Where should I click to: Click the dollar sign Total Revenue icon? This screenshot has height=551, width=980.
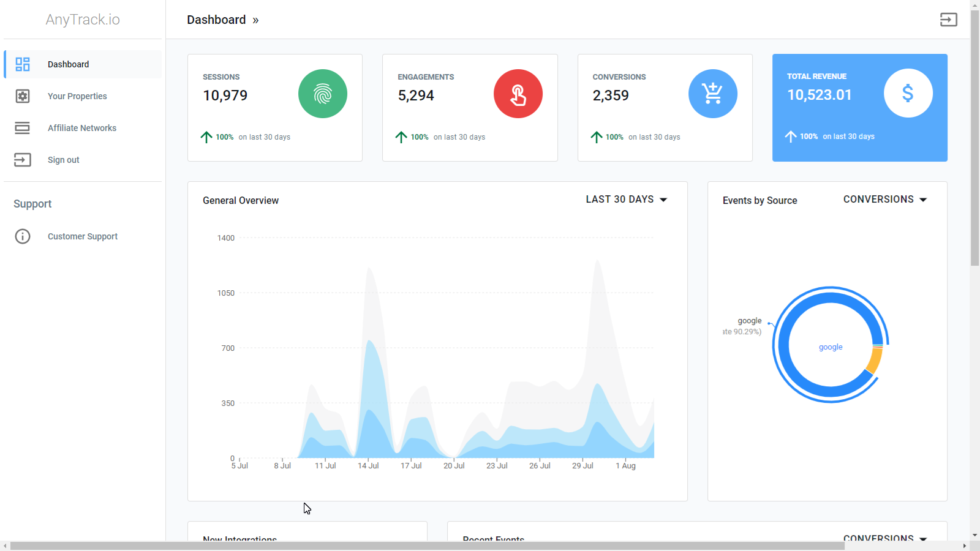point(908,93)
